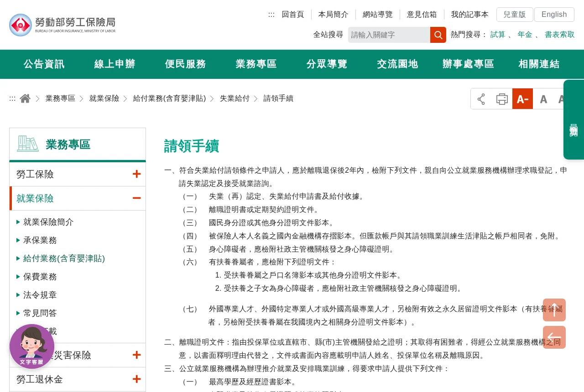Select the medium font size A button

pos(543,99)
